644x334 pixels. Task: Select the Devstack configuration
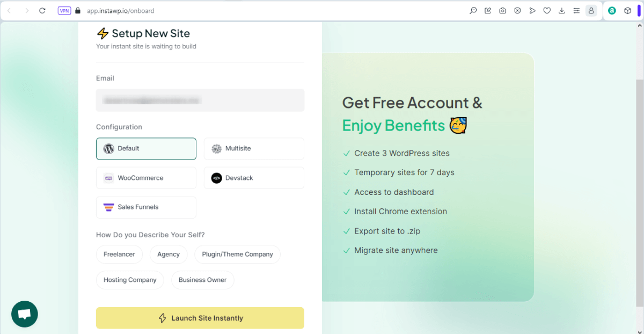click(254, 178)
